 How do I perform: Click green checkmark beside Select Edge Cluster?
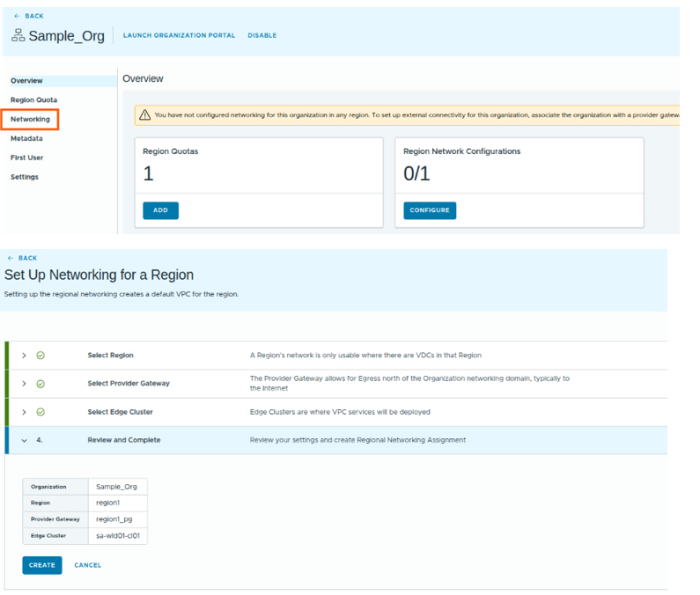(41, 412)
